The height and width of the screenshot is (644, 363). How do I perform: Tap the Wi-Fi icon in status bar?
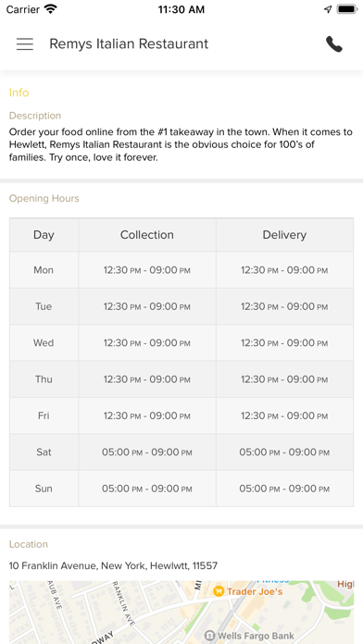point(51,9)
